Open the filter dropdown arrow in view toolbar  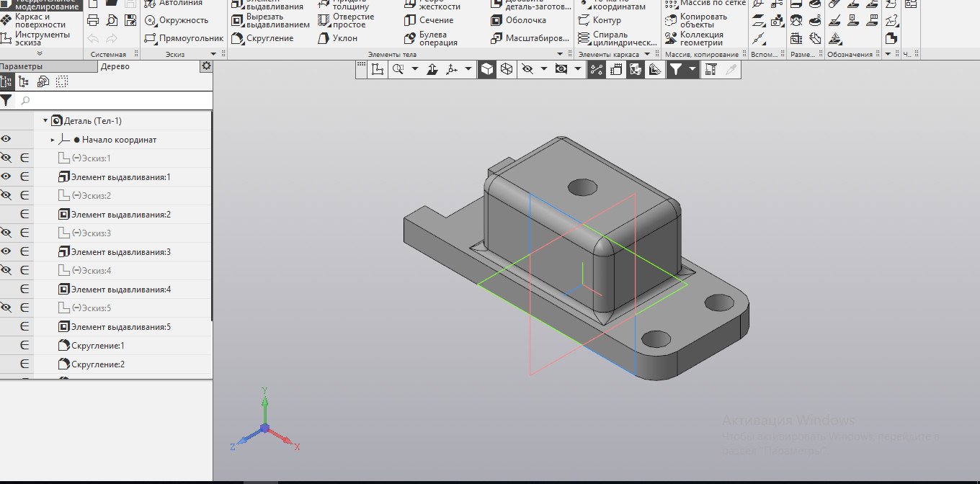(692, 69)
